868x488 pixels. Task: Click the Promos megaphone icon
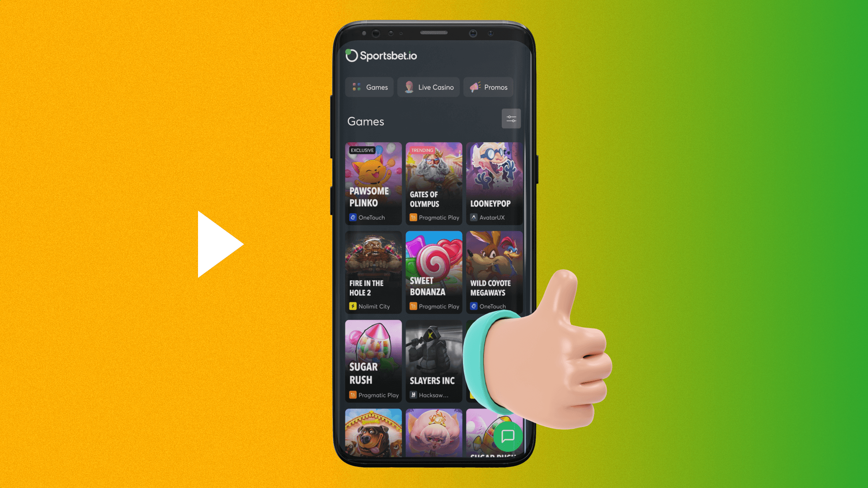click(x=474, y=87)
